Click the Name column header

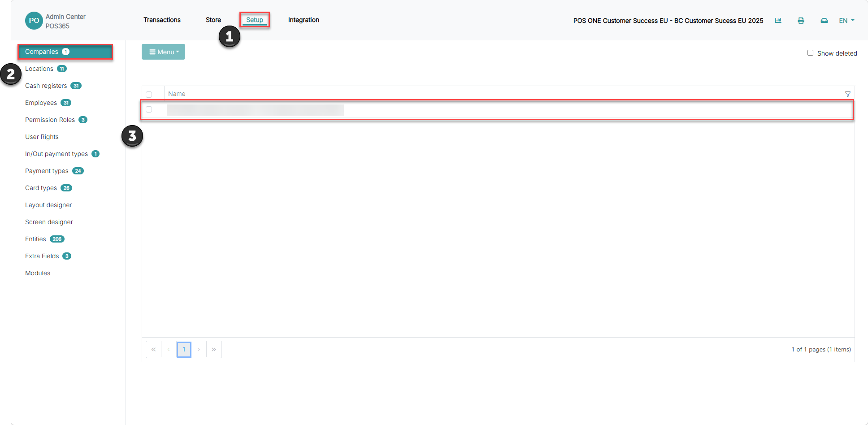click(x=177, y=94)
